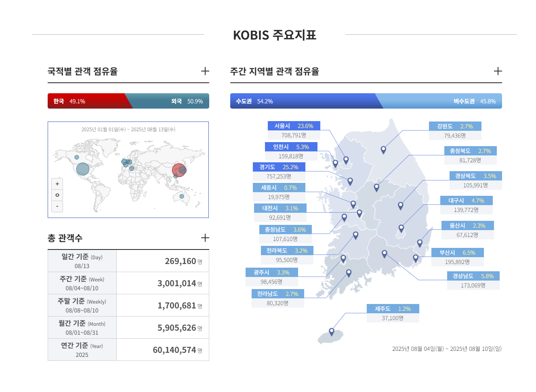Expand the 주간 지역별 관객 점유율 panel
The image size is (536, 392).
click(x=498, y=71)
